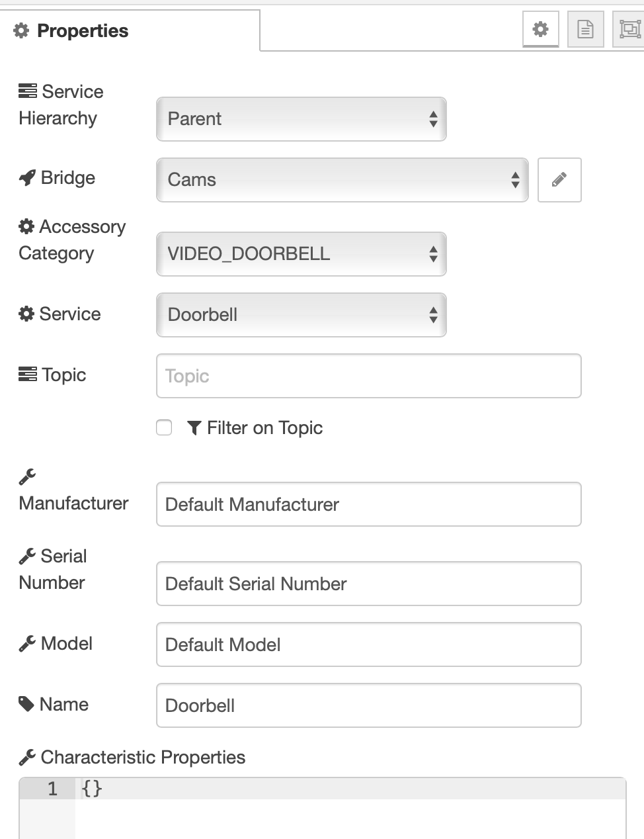Click the Accessory Category label
This screenshot has width=644, height=839.
[x=72, y=240]
